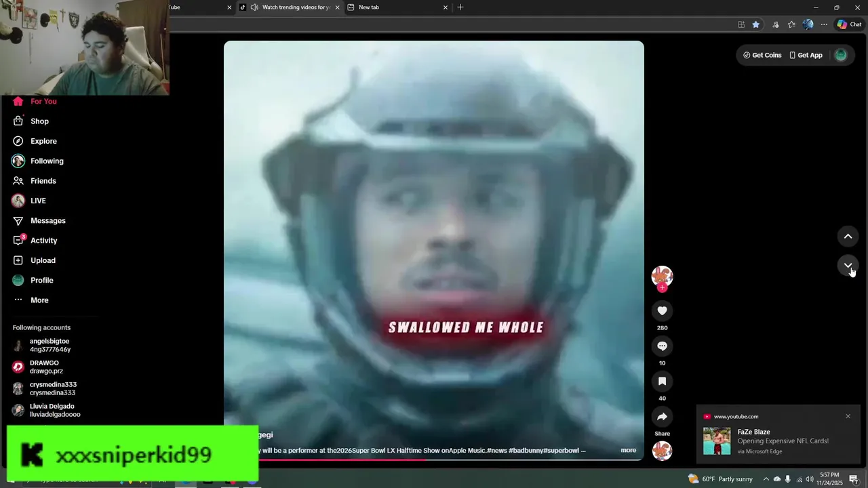This screenshot has height=488, width=868.
Task: Open the More options in sidebar
Action: [x=31, y=300]
